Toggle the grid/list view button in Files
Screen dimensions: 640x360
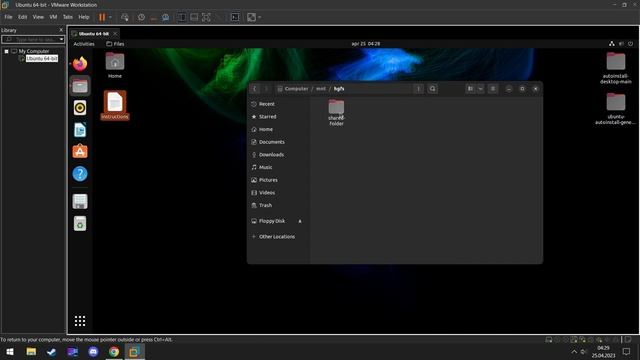point(471,89)
